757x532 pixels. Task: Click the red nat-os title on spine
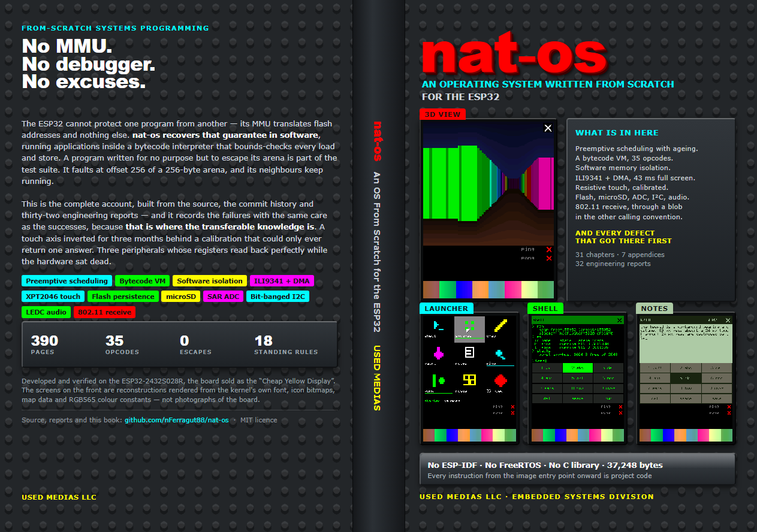[x=377, y=141]
